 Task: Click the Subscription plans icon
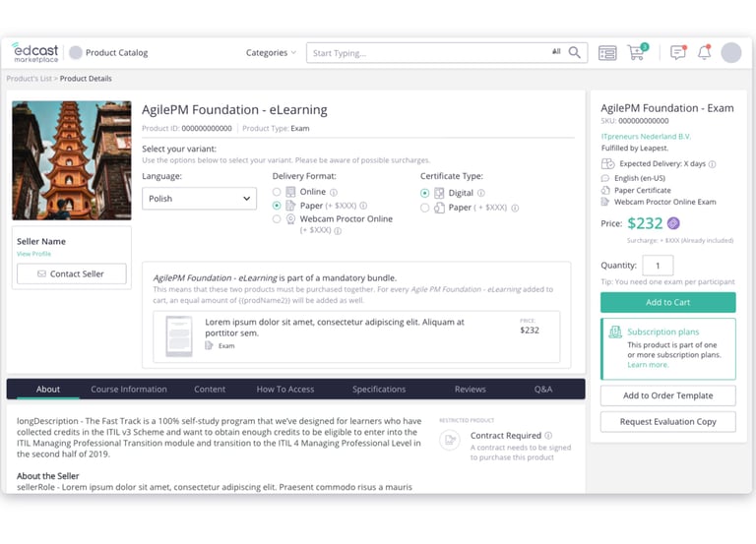pyautogui.click(x=615, y=332)
